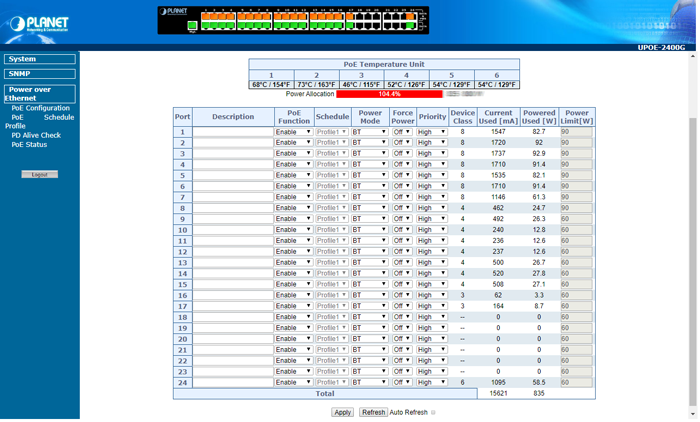Viewport: 700px width, 422px height.
Task: Go to PoE Configuration page
Action: click(x=41, y=108)
